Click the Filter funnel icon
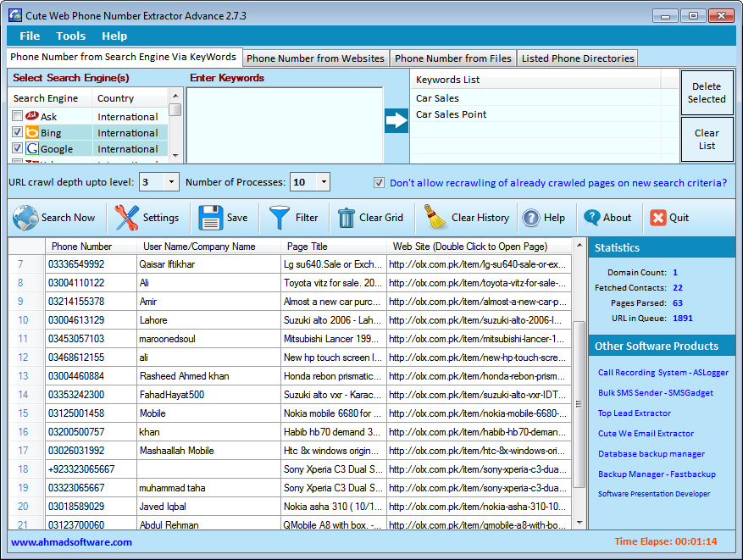Image resolution: width=743 pixels, height=560 pixels. [x=280, y=218]
